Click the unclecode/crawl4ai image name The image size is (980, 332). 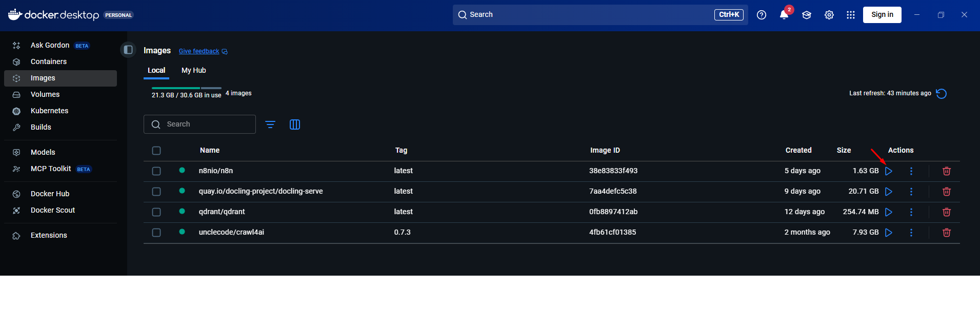232,233
